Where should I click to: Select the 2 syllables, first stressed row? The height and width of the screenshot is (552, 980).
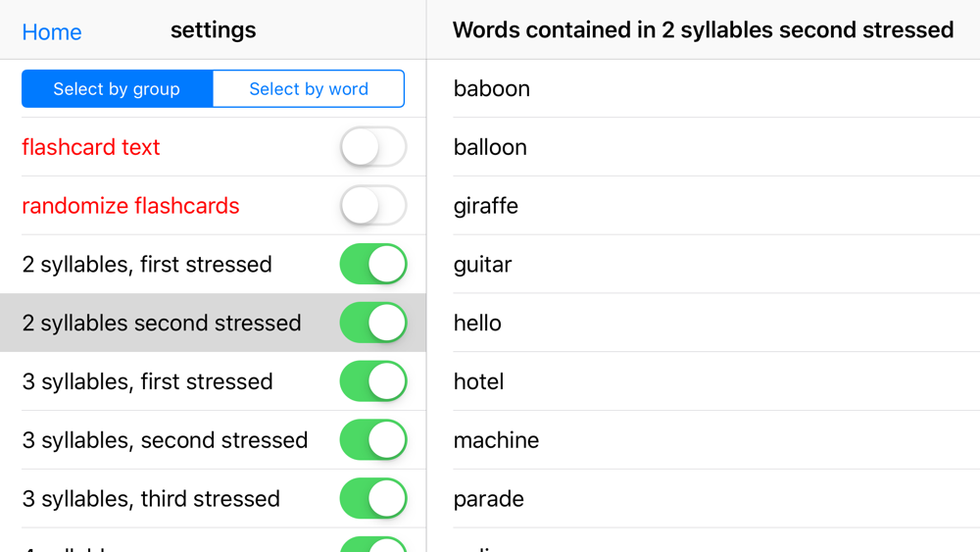tap(147, 265)
